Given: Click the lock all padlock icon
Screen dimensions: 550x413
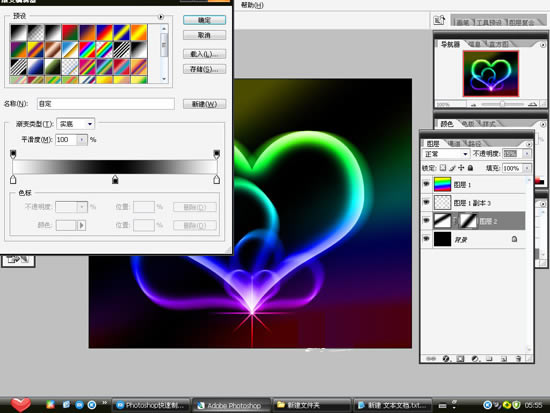Looking at the screenshot, I should click(x=470, y=168).
